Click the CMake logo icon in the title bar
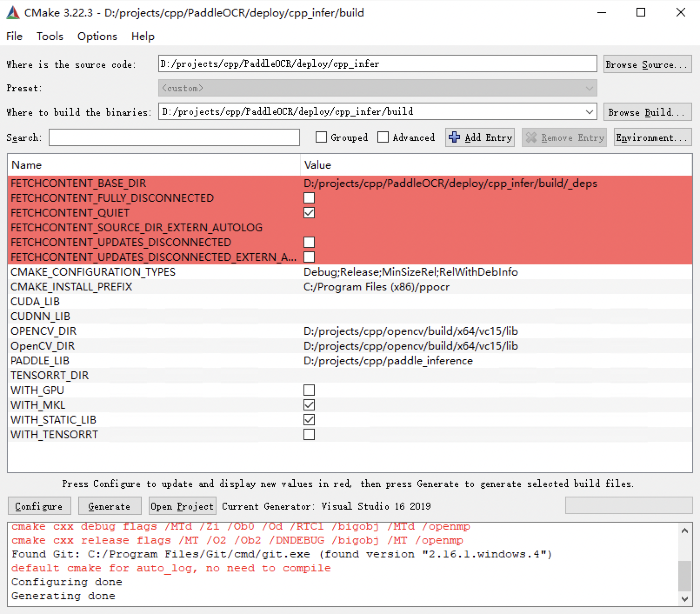This screenshot has height=614, width=700. [x=13, y=13]
